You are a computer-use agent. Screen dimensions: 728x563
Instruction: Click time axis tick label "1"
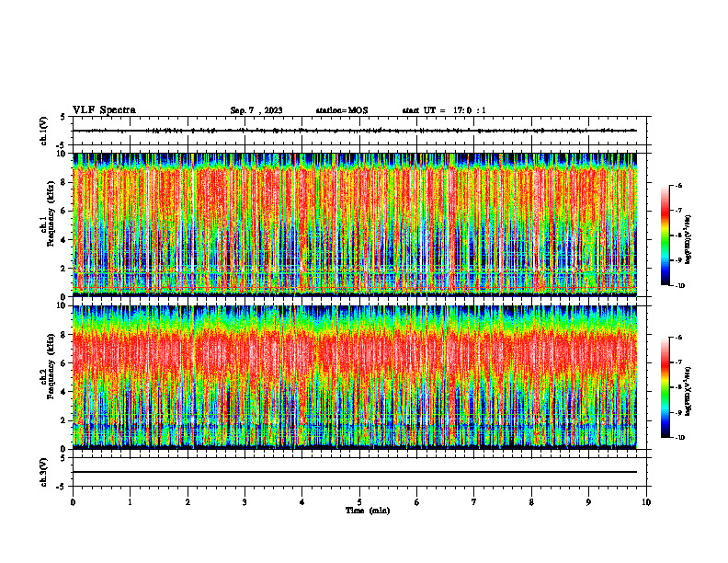coord(130,502)
